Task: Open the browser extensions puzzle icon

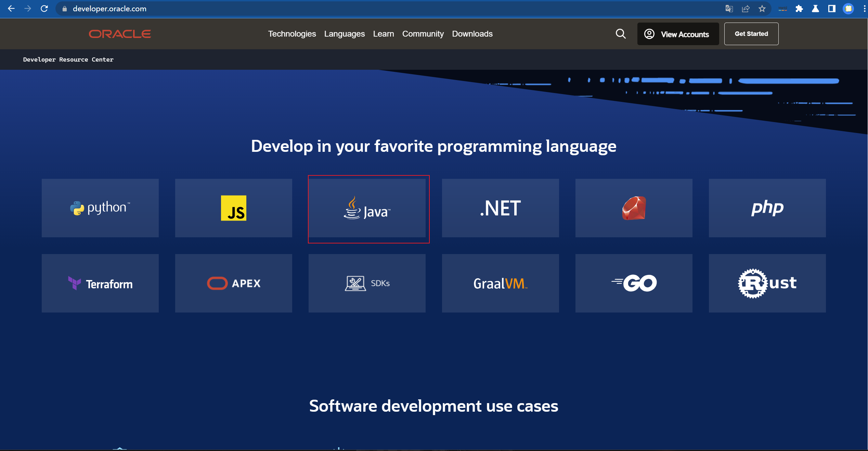Action: point(799,9)
